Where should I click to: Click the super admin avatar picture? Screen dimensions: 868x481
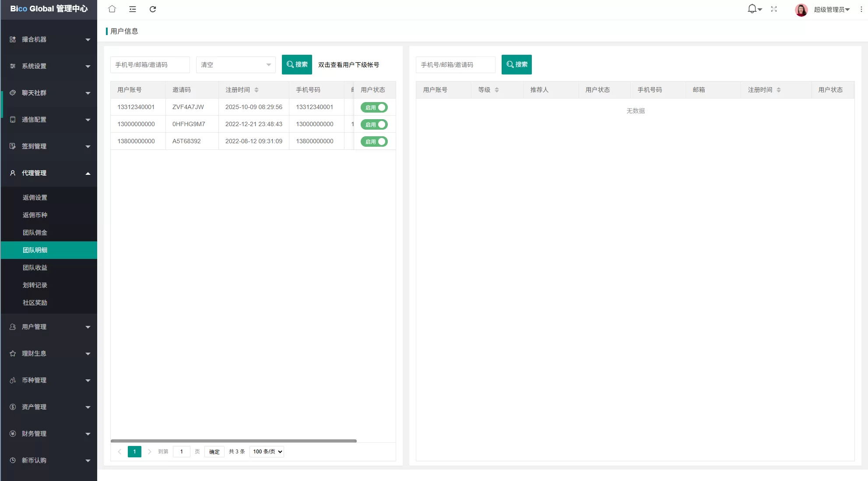coord(801,10)
